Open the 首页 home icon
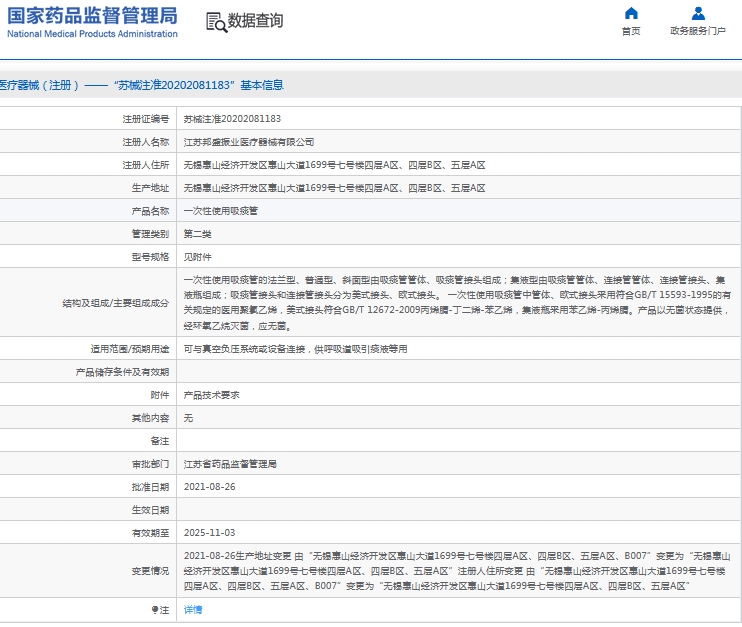Image resolution: width=742 pixels, height=627 pixels. (x=631, y=13)
